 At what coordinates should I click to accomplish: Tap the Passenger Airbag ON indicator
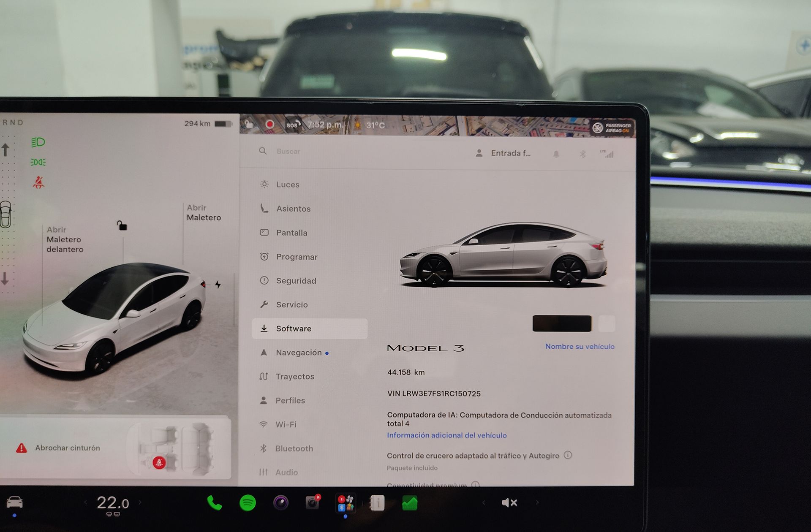[x=612, y=128]
